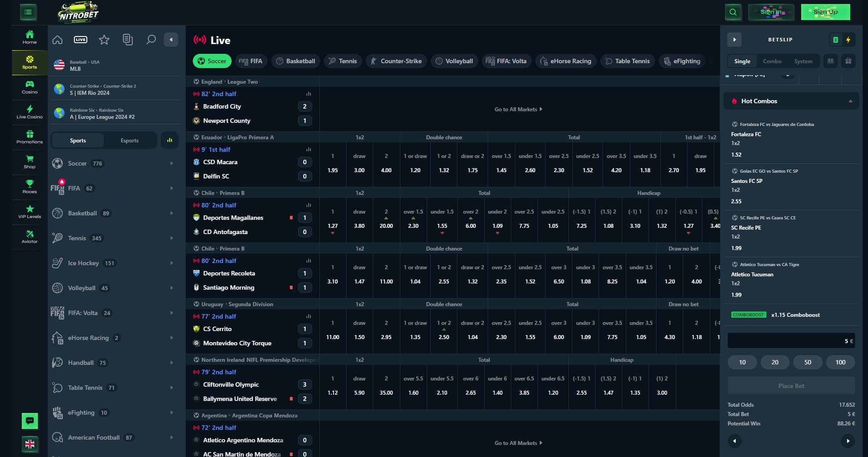The image size is (868, 457).
Task: Open live chat support bubble
Action: (30, 421)
